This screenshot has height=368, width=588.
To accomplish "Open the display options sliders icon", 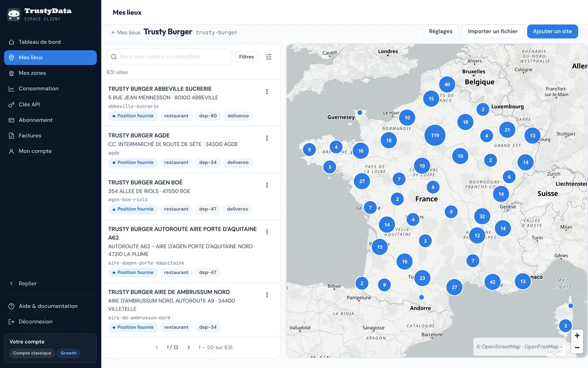I will [x=269, y=57].
